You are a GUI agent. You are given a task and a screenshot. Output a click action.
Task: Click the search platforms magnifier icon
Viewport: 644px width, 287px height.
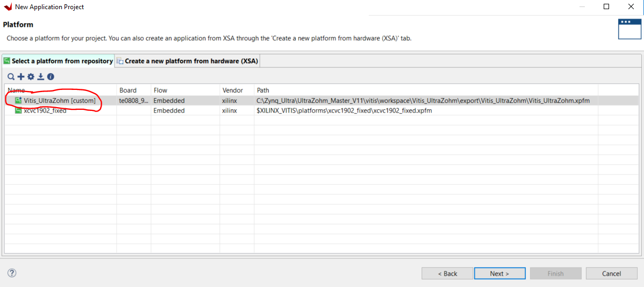[11, 77]
